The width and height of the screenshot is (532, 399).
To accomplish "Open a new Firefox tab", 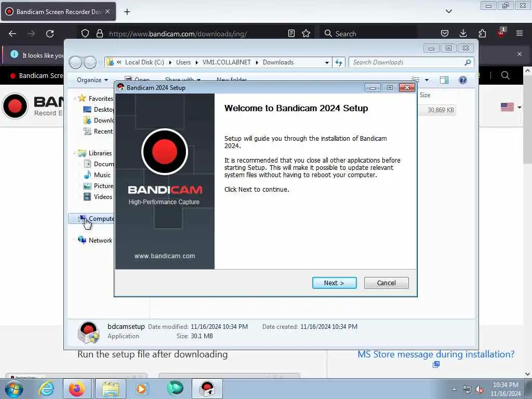I will (127, 12).
